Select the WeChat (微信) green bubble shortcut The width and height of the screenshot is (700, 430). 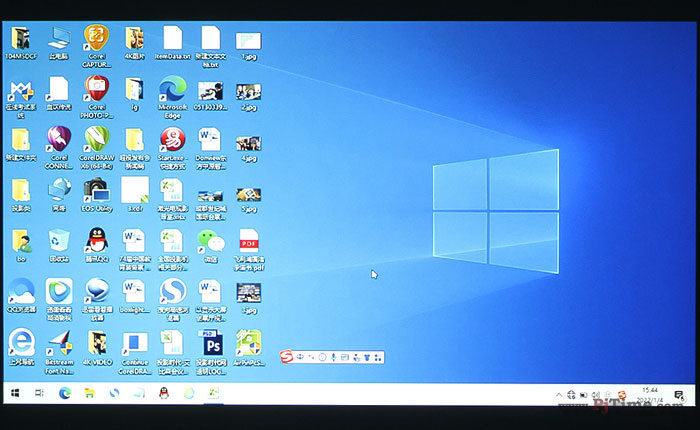click(x=211, y=242)
